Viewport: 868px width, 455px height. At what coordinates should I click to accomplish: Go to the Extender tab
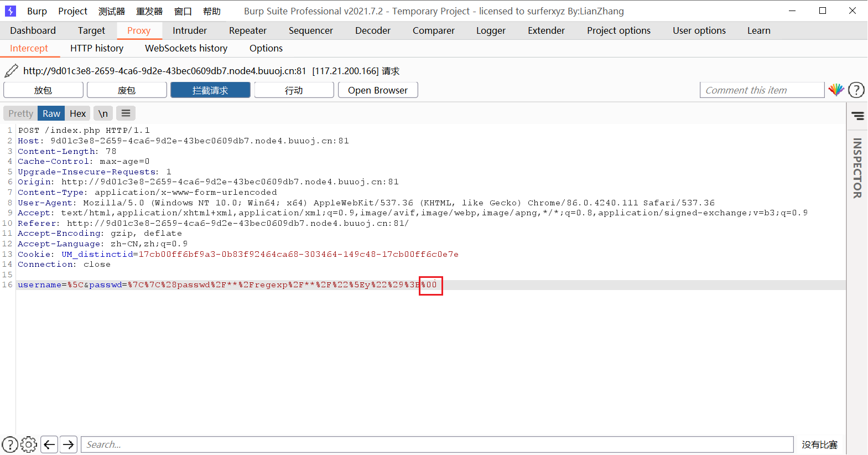pyautogui.click(x=547, y=30)
